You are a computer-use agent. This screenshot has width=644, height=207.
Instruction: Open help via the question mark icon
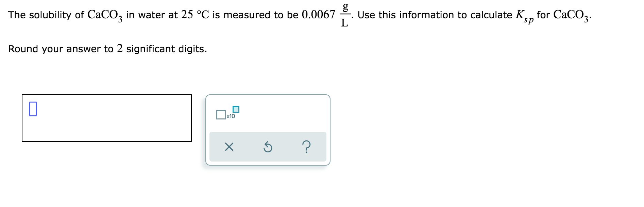pyautogui.click(x=306, y=147)
